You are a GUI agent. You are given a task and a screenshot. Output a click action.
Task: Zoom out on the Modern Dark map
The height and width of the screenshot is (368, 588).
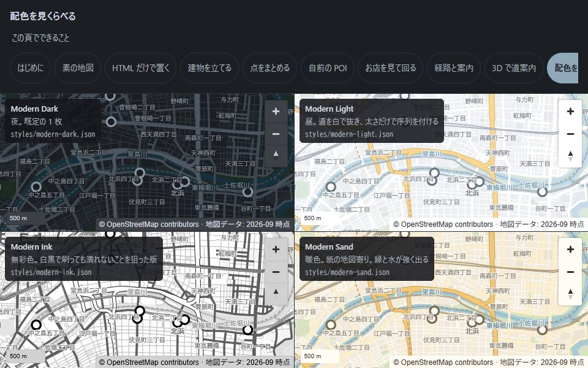pyautogui.click(x=276, y=134)
